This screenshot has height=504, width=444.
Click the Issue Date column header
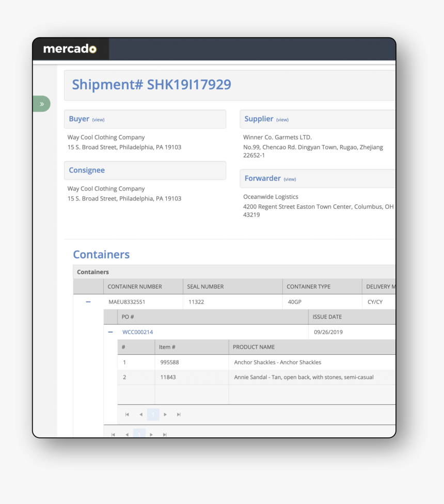(327, 317)
